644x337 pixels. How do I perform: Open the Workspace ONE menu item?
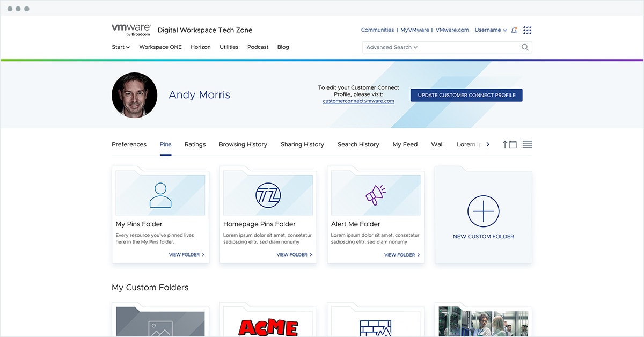pyautogui.click(x=160, y=47)
